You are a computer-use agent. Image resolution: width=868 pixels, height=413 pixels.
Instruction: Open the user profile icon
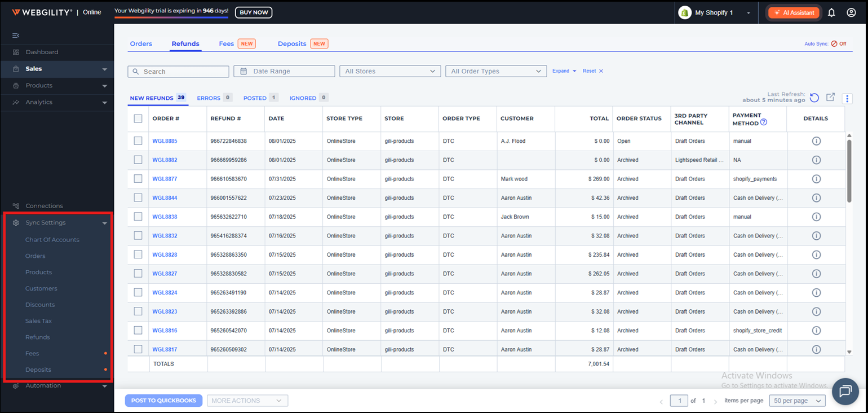[x=851, y=12]
